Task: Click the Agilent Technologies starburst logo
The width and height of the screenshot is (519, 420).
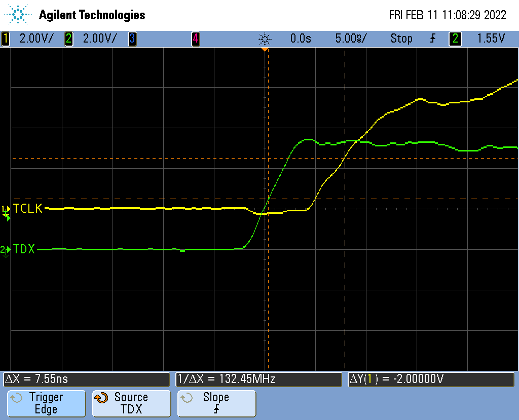Action: coord(19,14)
